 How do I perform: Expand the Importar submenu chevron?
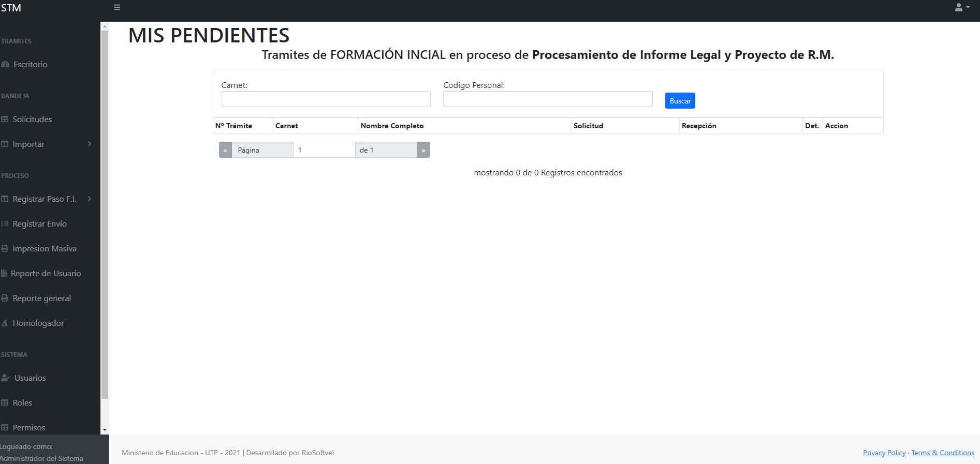(90, 144)
